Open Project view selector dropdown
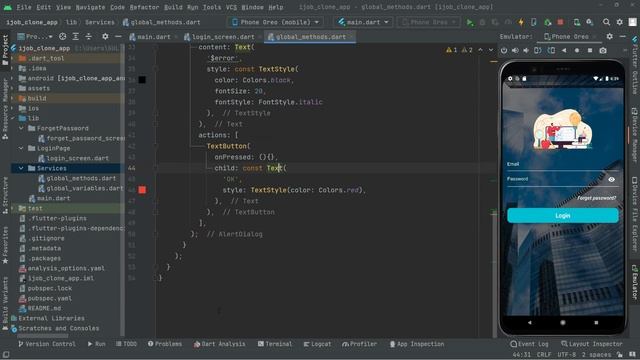 pos(36,37)
